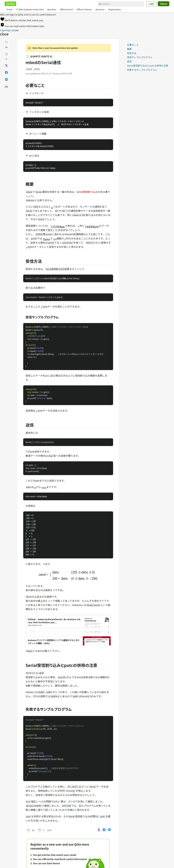
Task: Jump to 概要 in the table of contents
Action: (x=129, y=49)
